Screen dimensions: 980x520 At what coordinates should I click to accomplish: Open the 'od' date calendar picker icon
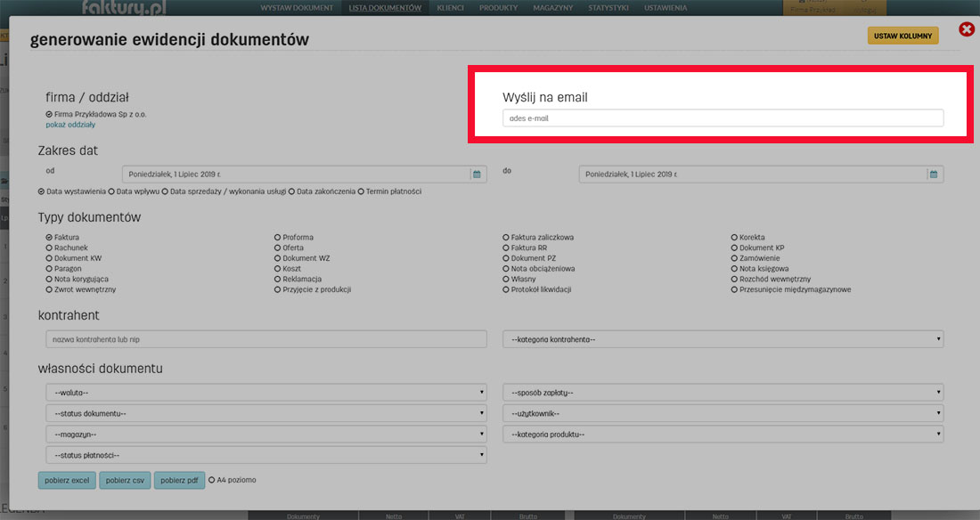click(477, 175)
